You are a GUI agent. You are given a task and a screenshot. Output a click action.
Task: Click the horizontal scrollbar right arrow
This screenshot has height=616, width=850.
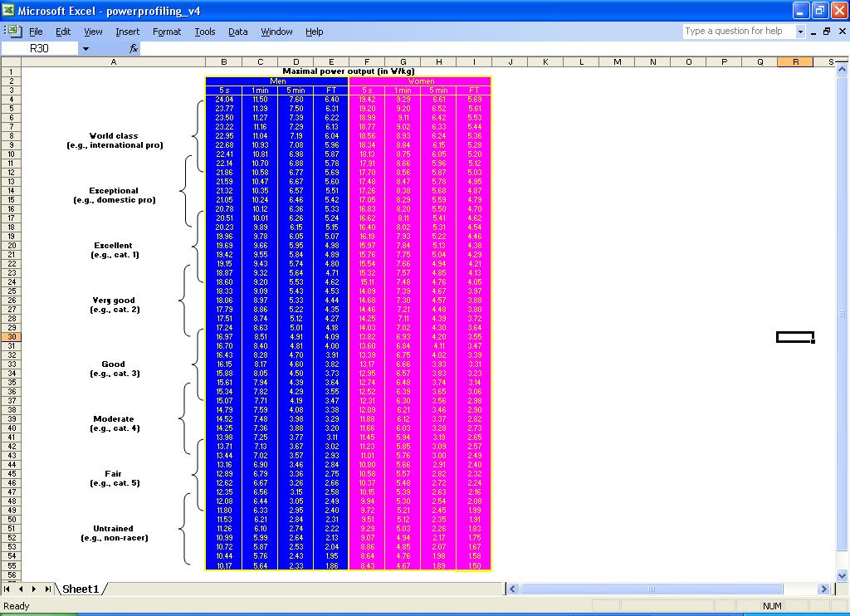click(x=823, y=589)
